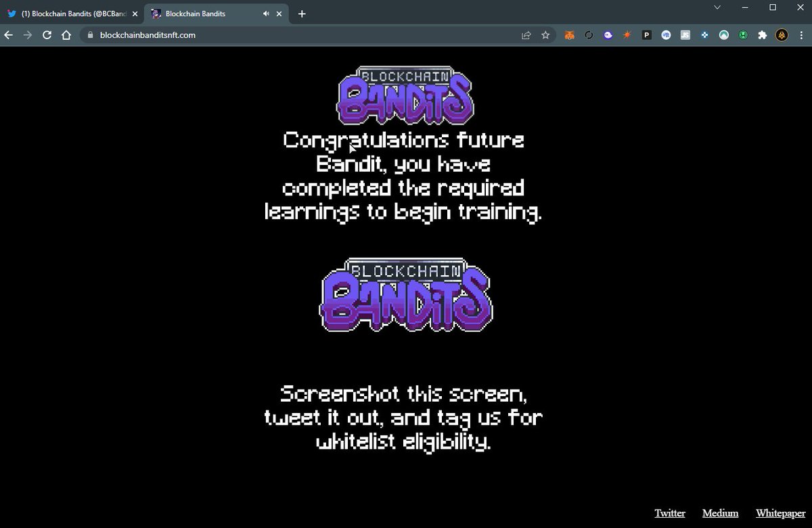The height and width of the screenshot is (528, 812).
Task: Reload the Blockchain Bandits page
Action: coord(47,35)
